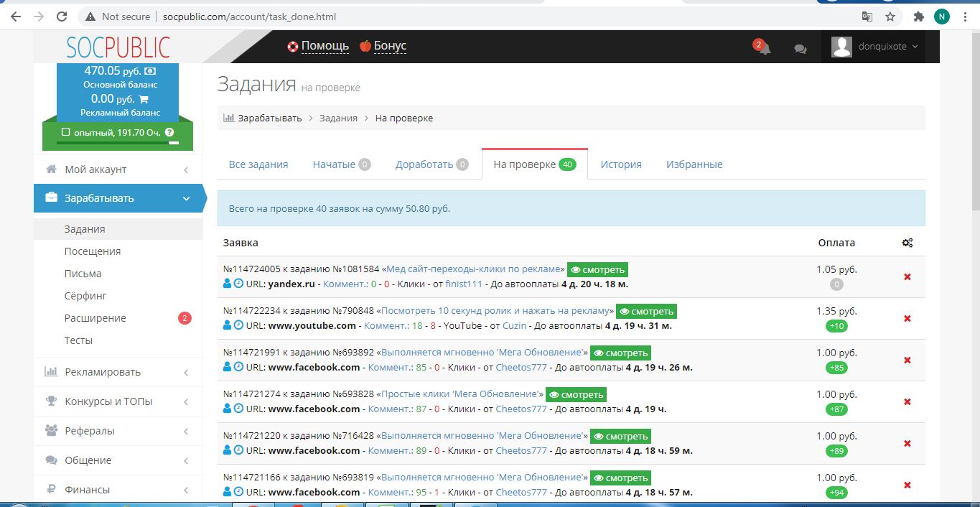This screenshot has height=507, width=980.
Task: Open the table settings gears icon
Action: (x=907, y=243)
